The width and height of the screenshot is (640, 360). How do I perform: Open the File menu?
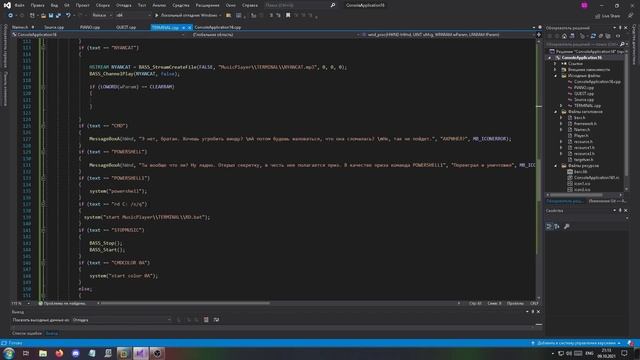pyautogui.click(x=19, y=5)
